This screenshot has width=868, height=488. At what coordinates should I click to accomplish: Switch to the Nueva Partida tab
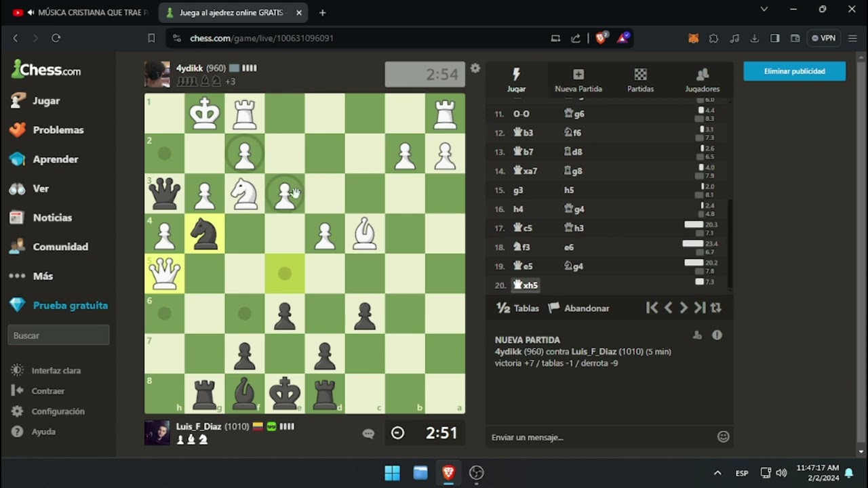578,80
